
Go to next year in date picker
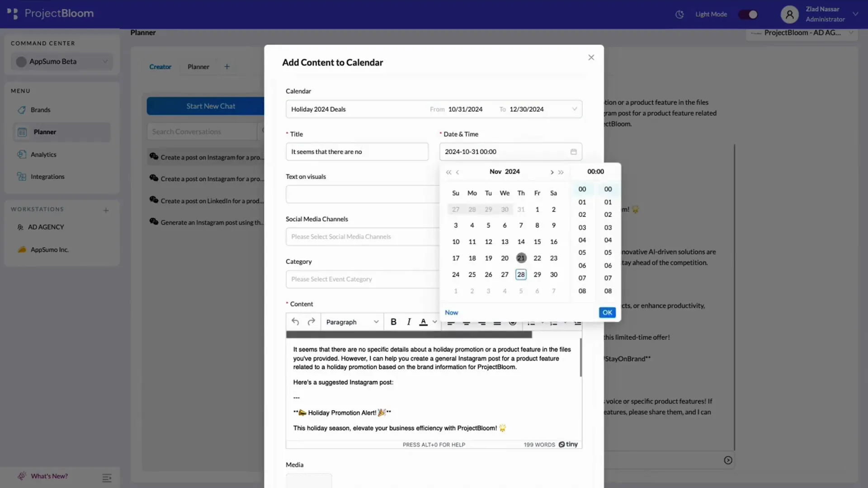pos(561,172)
